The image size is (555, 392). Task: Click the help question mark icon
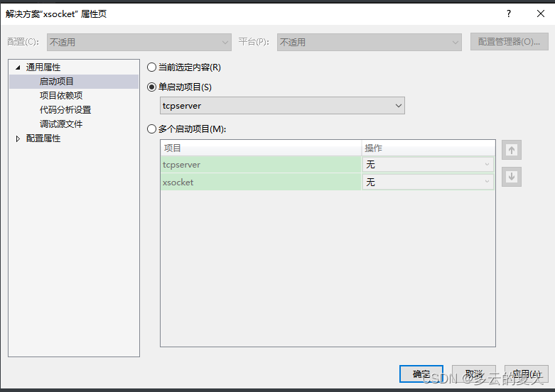[x=508, y=13]
